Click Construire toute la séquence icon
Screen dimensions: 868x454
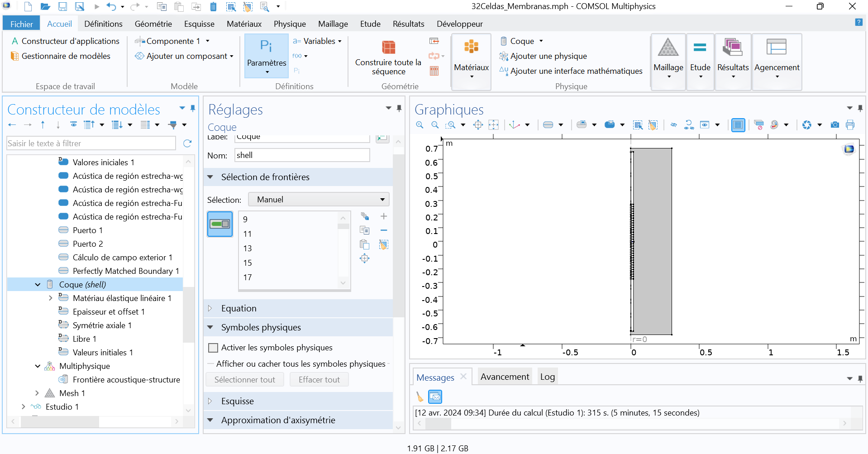[388, 47]
